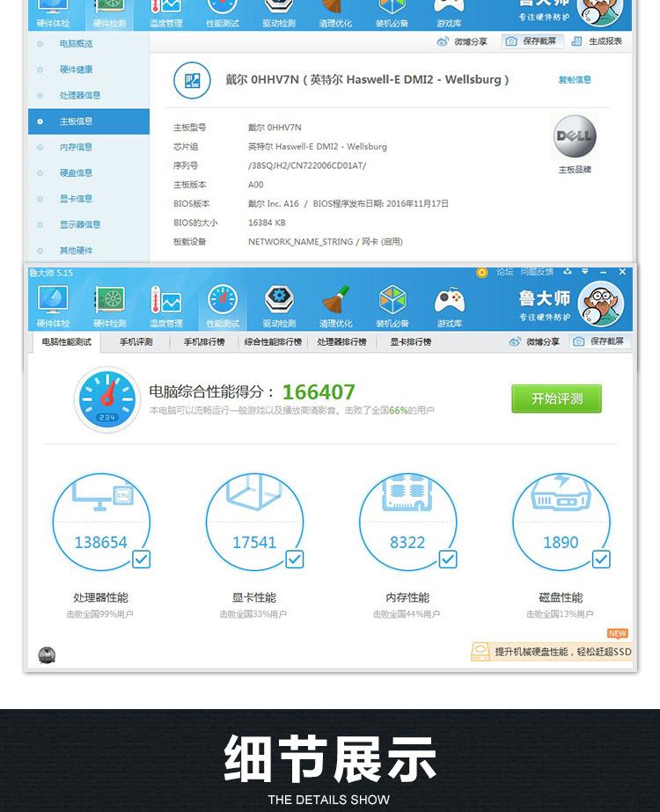The width and height of the screenshot is (660, 812).
Task: Click green 开始评测 button
Action: click(x=556, y=399)
